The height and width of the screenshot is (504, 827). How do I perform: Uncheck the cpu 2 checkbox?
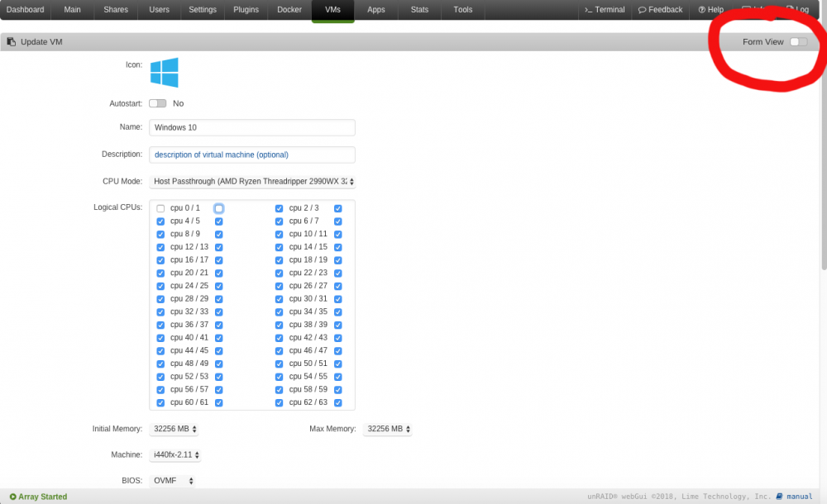tap(279, 208)
